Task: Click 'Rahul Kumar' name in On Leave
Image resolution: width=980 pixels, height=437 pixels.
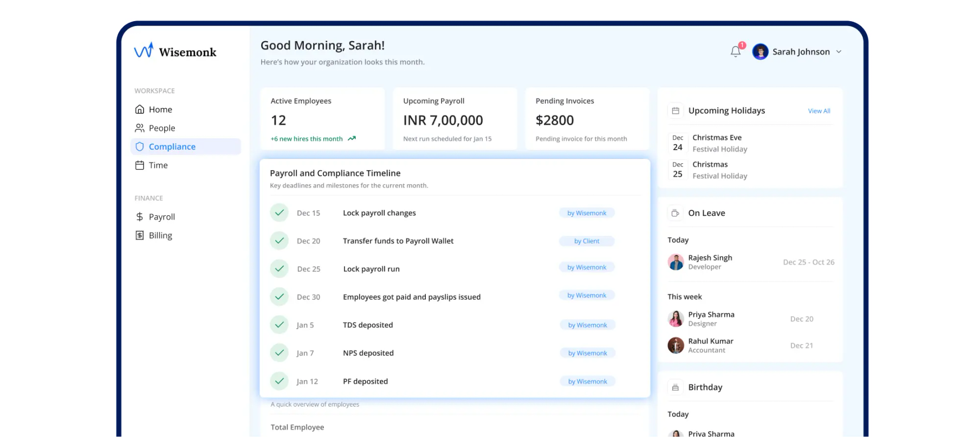Action: pyautogui.click(x=711, y=341)
